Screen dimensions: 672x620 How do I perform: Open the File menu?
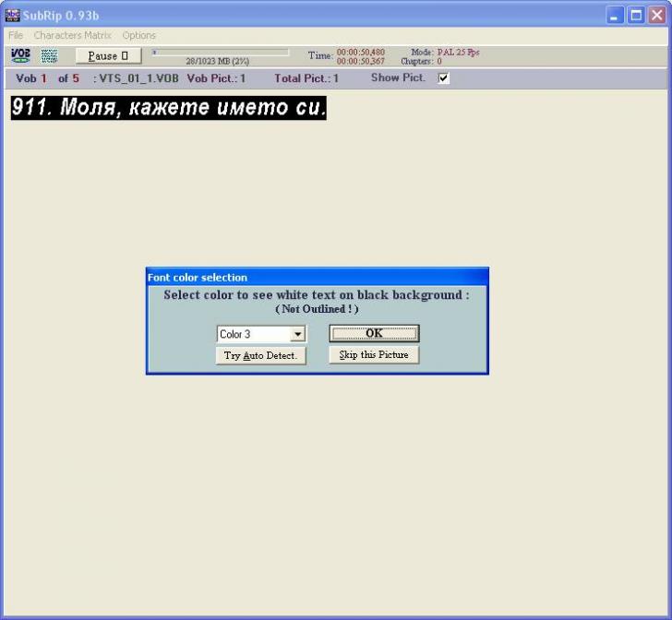[x=16, y=35]
